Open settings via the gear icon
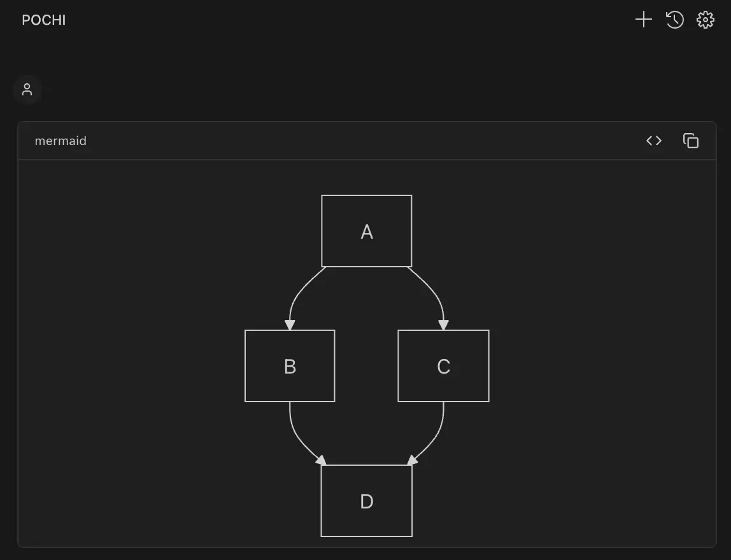731x560 pixels. (x=706, y=20)
